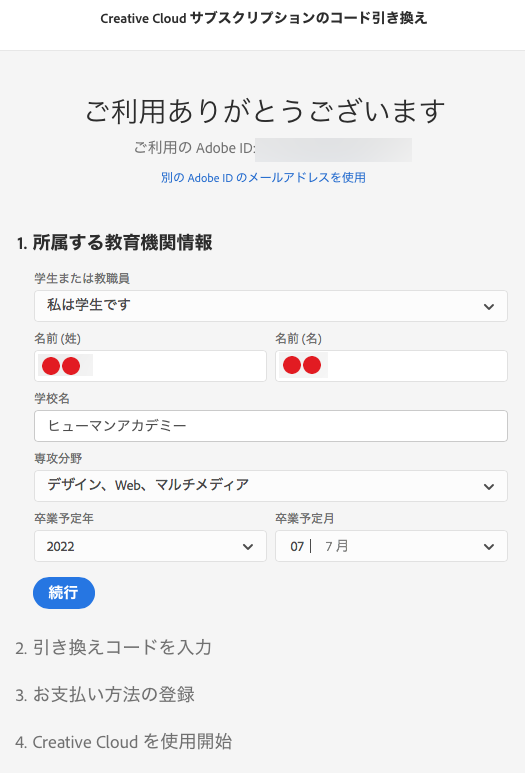Click the red dots in the 姓 field
The image size is (525, 773).
61,366
